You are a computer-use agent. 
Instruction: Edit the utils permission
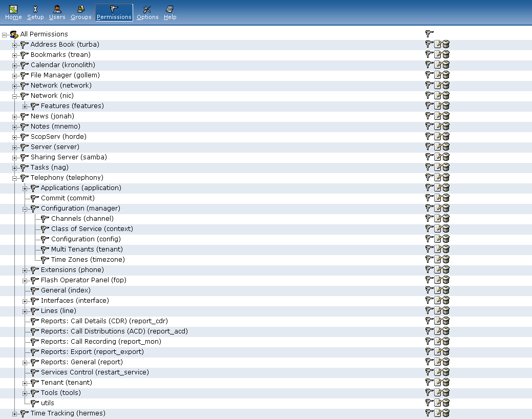[438, 403]
